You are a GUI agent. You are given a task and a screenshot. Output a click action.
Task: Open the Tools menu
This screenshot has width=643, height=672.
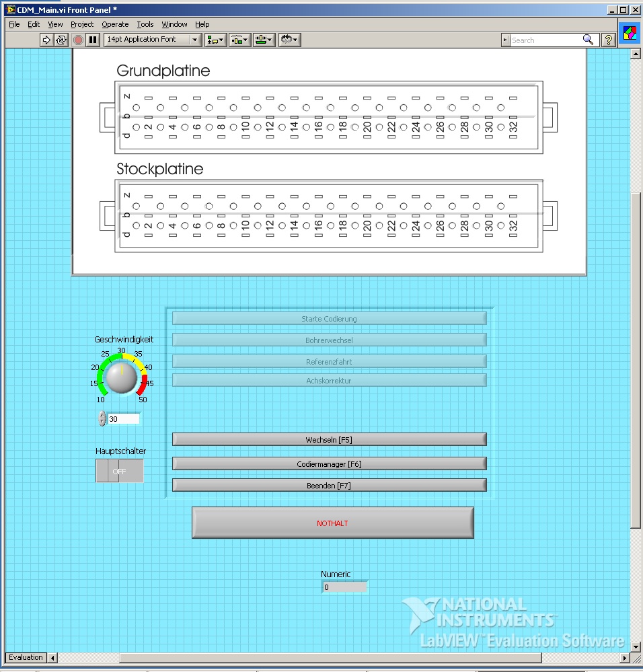click(x=145, y=24)
